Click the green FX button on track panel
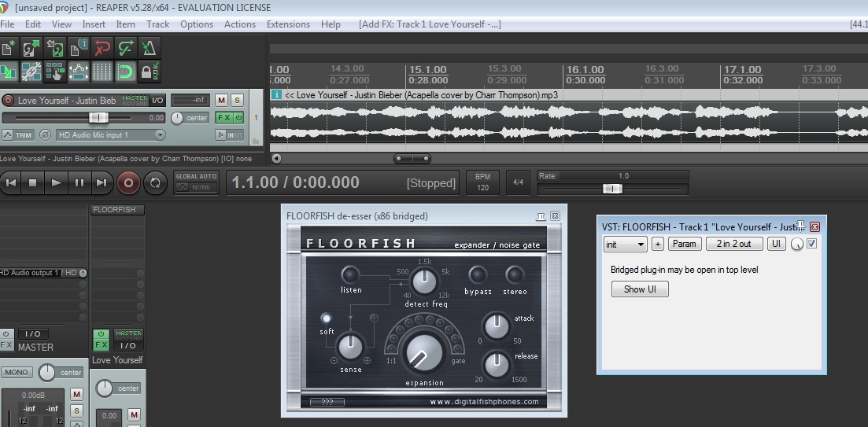The image size is (868, 427). [x=224, y=118]
